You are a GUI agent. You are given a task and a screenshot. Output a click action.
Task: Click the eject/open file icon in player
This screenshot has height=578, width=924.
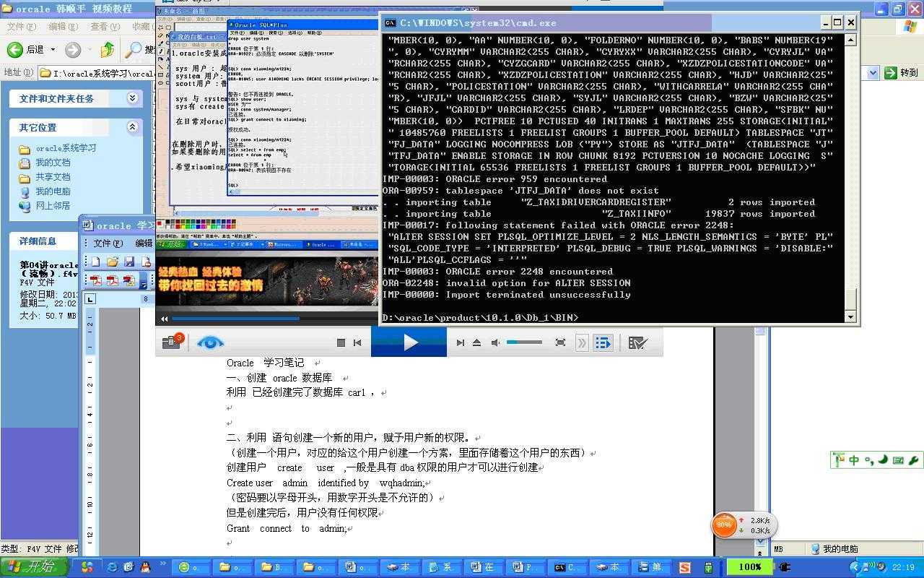[476, 342]
